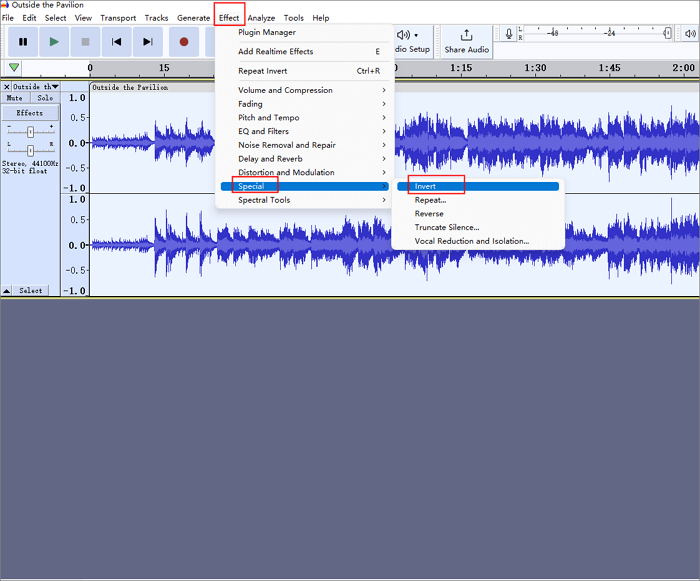Choose Vocal Reduction and Isolation...
This screenshot has height=581, width=700.
coord(478,241)
